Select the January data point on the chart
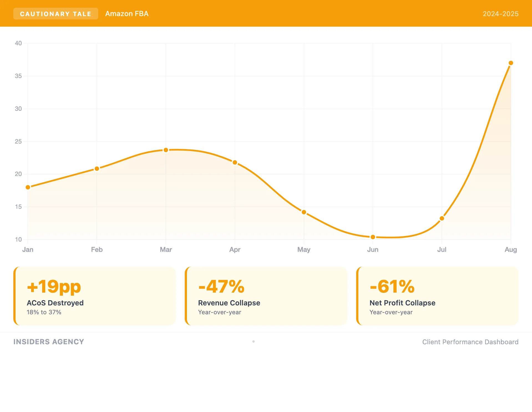532x412 pixels. [x=28, y=187]
